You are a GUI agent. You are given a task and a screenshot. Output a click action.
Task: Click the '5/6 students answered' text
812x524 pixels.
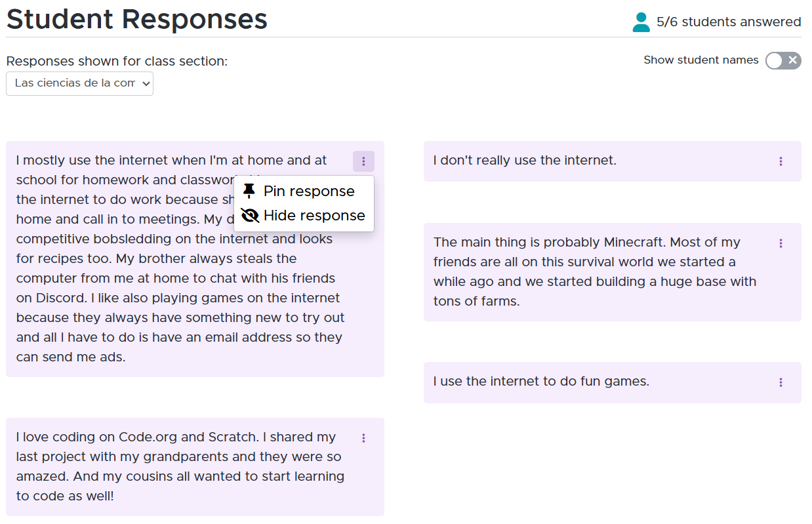(729, 22)
